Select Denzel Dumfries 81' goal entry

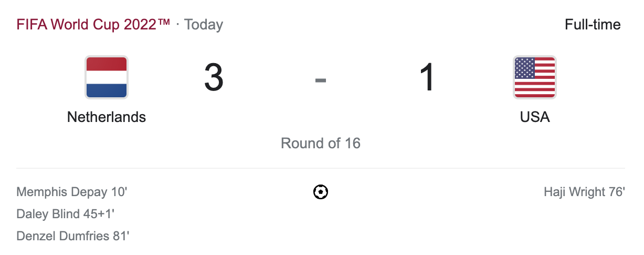coord(73,236)
